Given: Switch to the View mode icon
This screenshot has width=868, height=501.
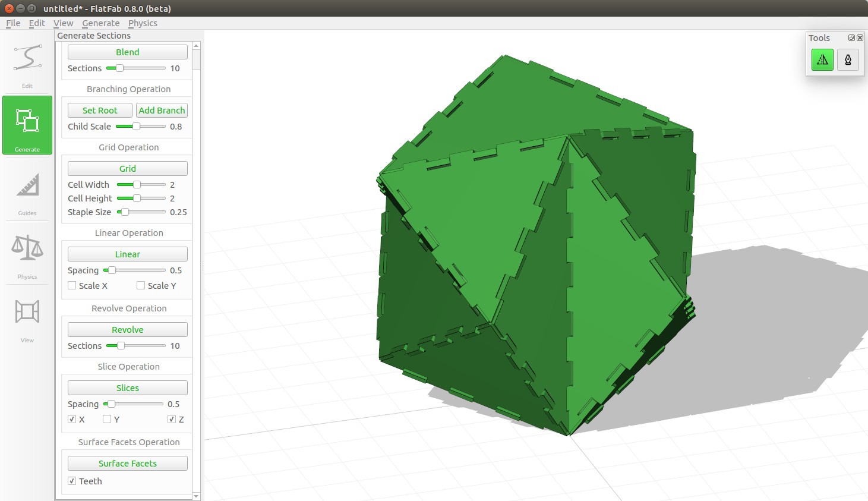Looking at the screenshot, I should pyautogui.click(x=27, y=316).
